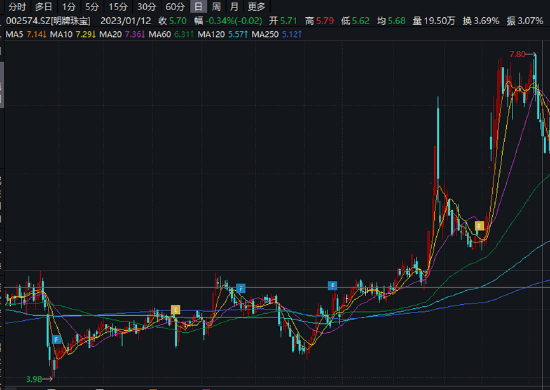Viewport: 550px width, 390px height.
Task: Click the amplitude value 振 3.07%
Action: [525, 21]
